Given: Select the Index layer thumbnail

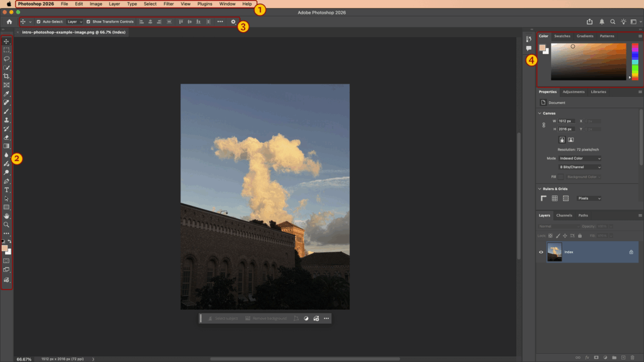Looking at the screenshot, I should [x=554, y=252].
